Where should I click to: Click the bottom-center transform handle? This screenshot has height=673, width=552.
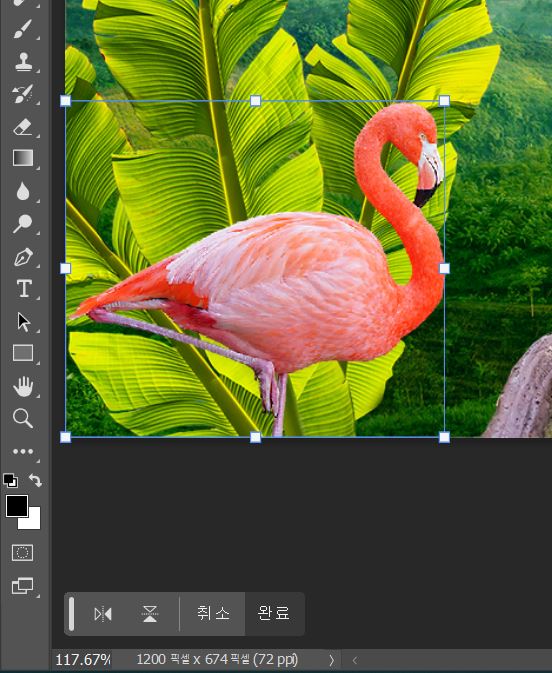(255, 437)
